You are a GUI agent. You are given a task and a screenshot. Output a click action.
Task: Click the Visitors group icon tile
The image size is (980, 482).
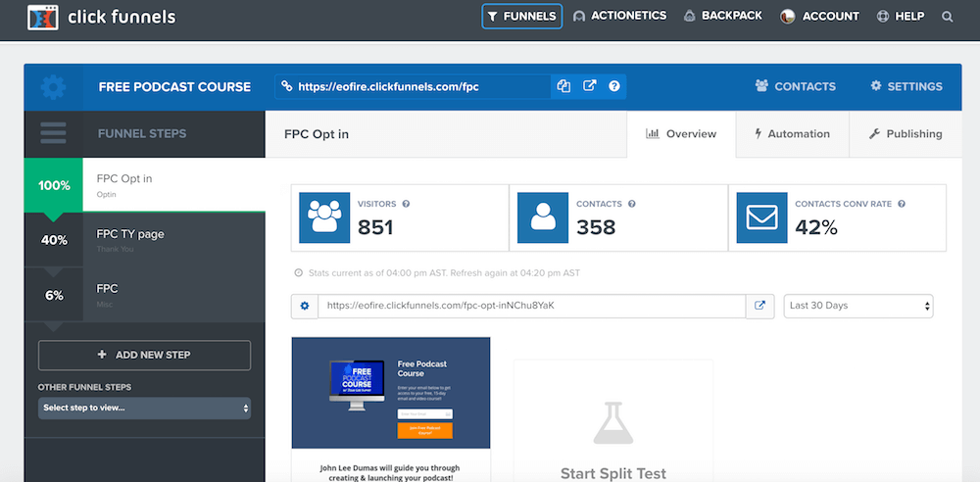coord(324,217)
